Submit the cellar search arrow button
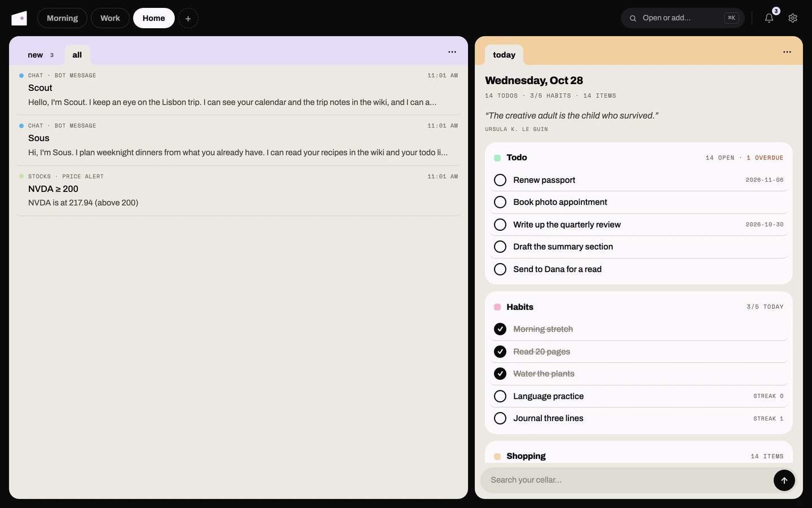812x508 pixels. pyautogui.click(x=784, y=480)
